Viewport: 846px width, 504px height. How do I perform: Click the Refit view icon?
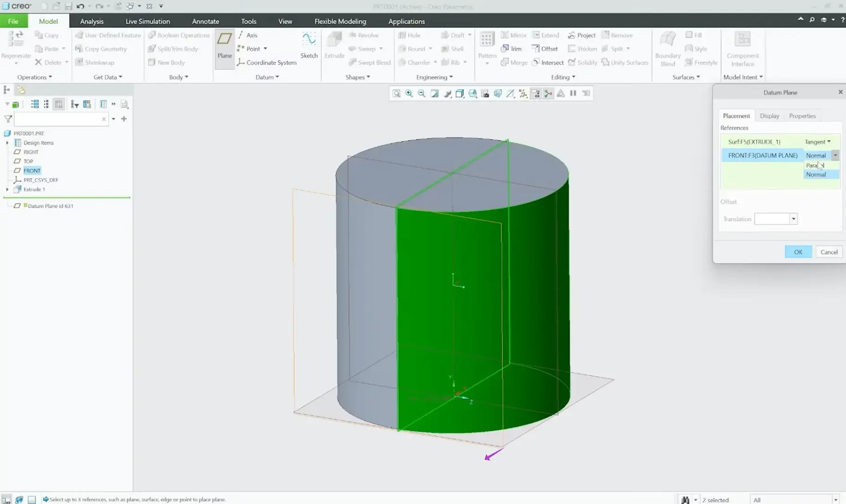point(396,93)
